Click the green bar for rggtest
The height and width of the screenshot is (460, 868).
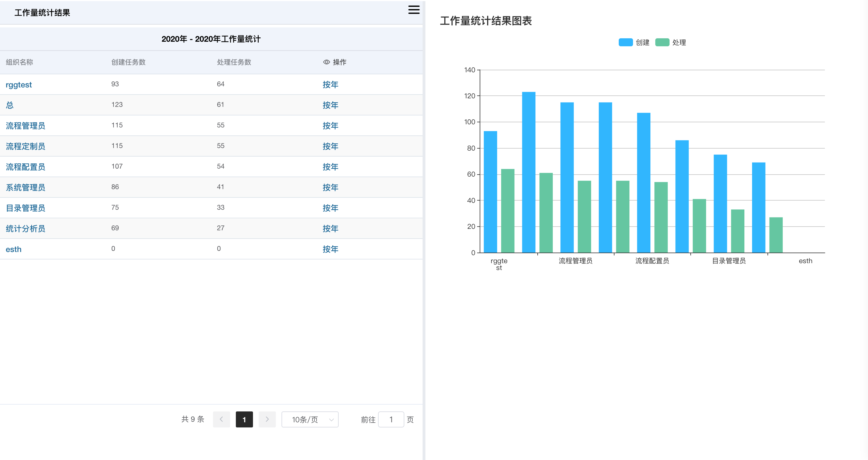tap(507, 211)
